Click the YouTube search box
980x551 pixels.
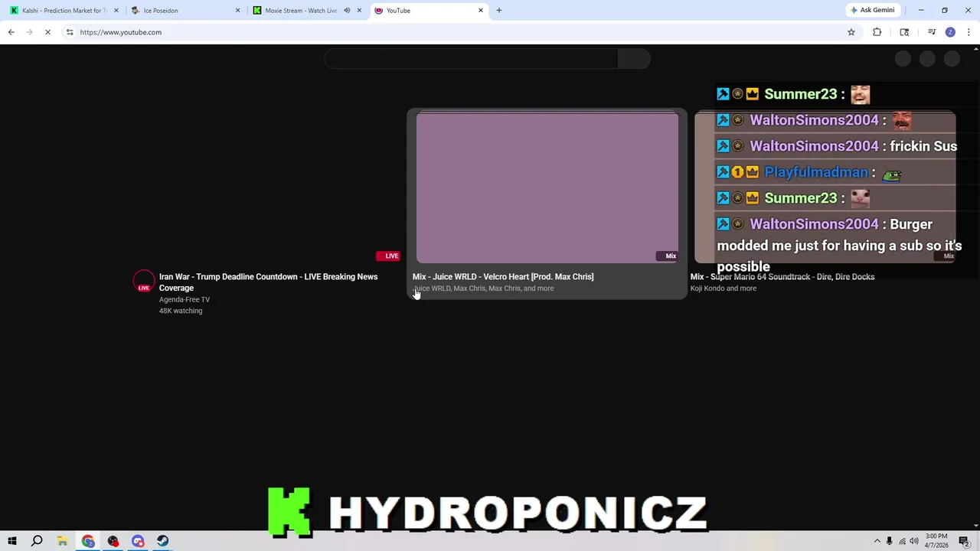pyautogui.click(x=471, y=59)
